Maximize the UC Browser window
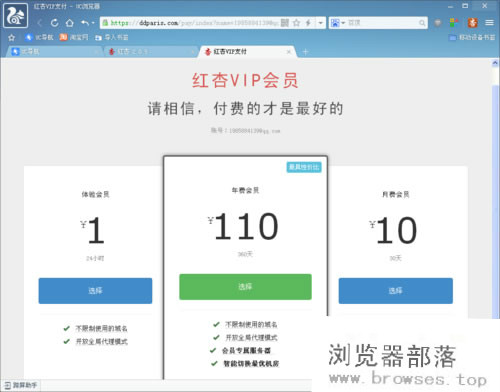 (x=465, y=6)
